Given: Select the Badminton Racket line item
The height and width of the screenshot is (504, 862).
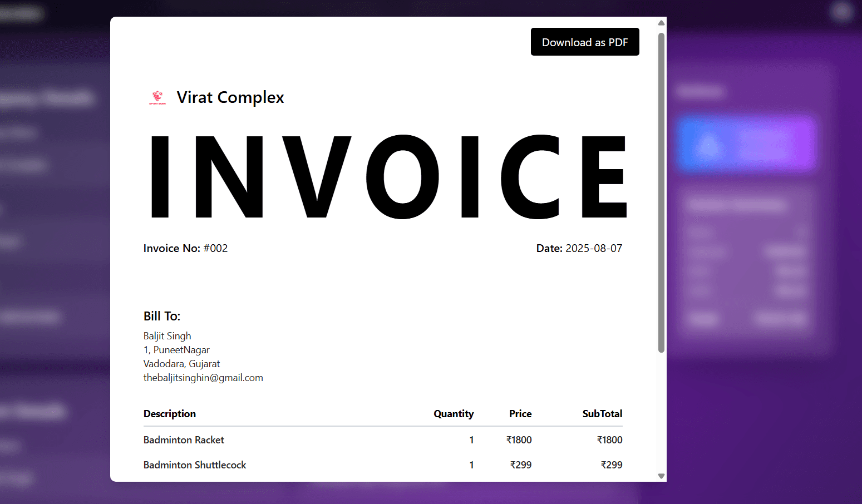Looking at the screenshot, I should click(184, 439).
